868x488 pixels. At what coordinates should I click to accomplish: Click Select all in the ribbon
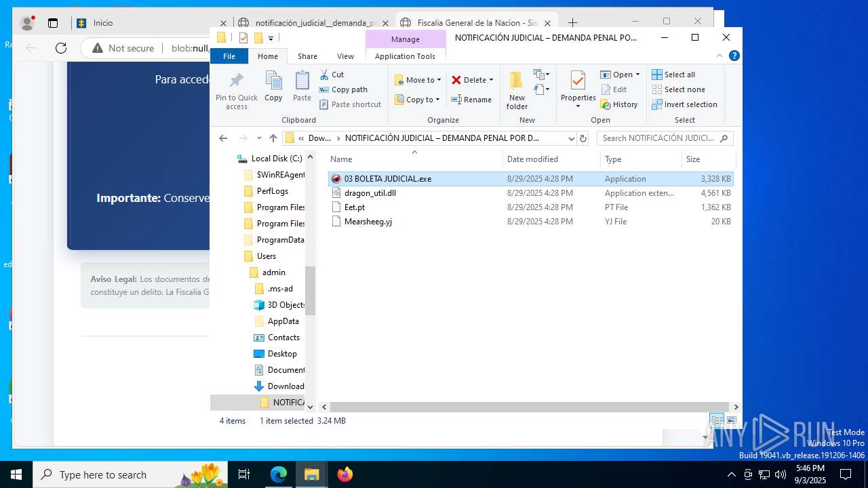tap(673, 75)
